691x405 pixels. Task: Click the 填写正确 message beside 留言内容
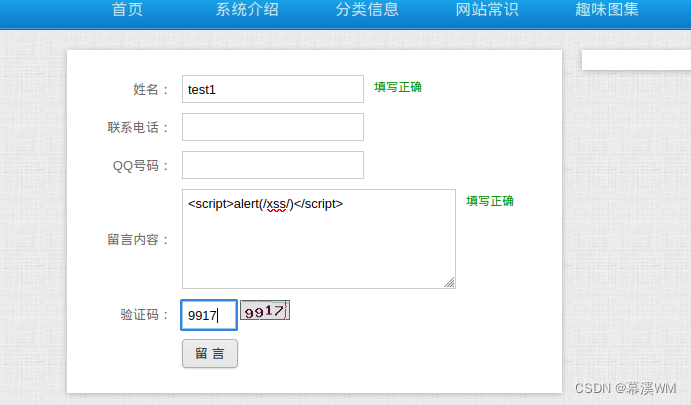490,201
